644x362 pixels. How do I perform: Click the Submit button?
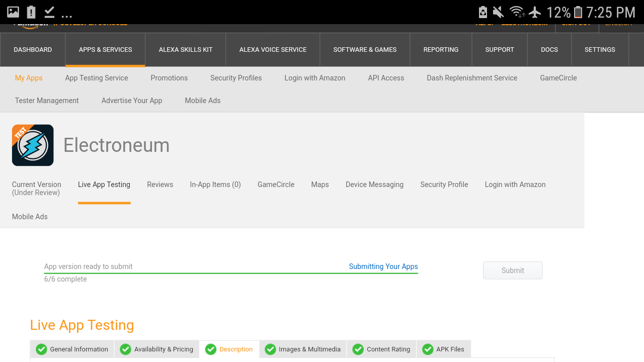pos(513,270)
